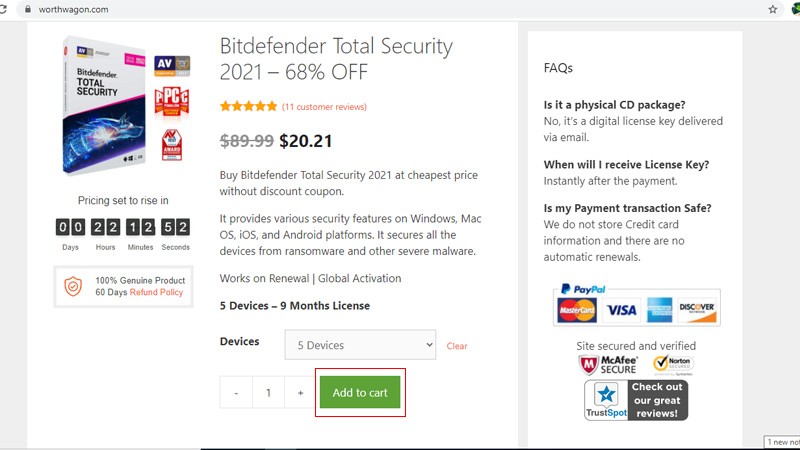
Task: Click the AV-Test award badge
Action: 172,144
